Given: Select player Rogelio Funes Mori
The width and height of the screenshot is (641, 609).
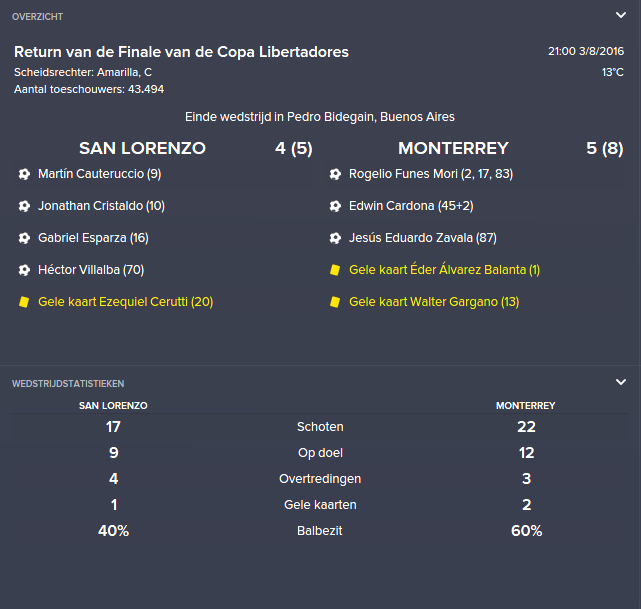Looking at the screenshot, I should tap(403, 174).
